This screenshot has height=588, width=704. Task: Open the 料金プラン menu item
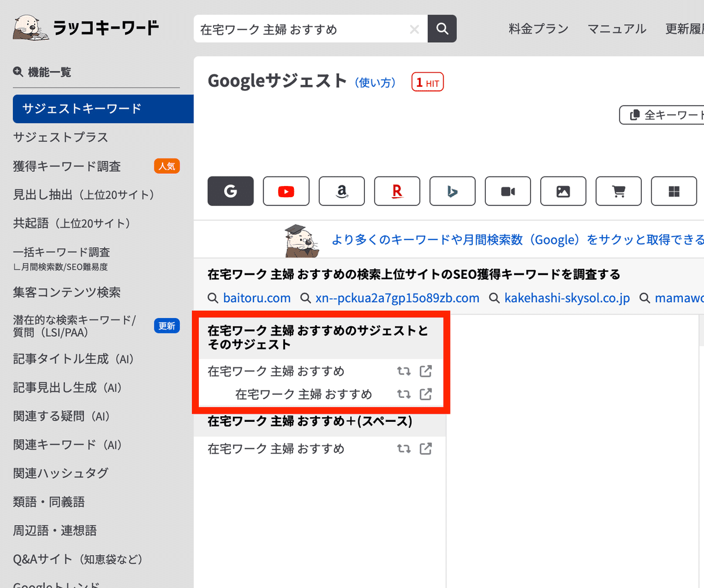[x=538, y=28]
